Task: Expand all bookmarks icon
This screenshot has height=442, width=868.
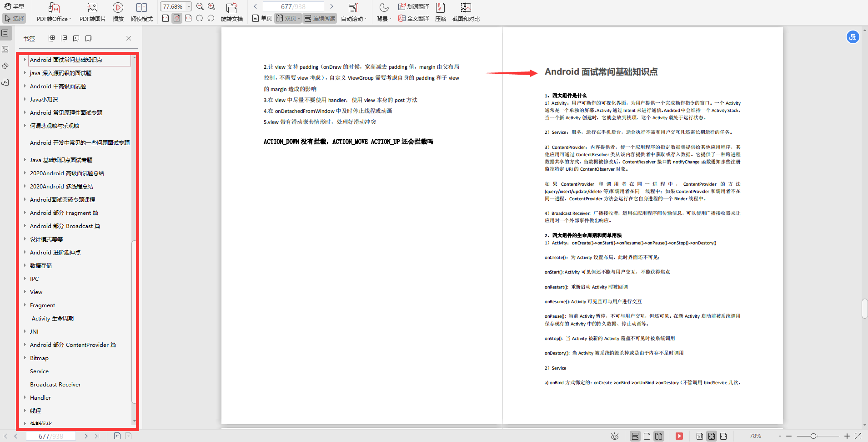Action: (x=52, y=38)
